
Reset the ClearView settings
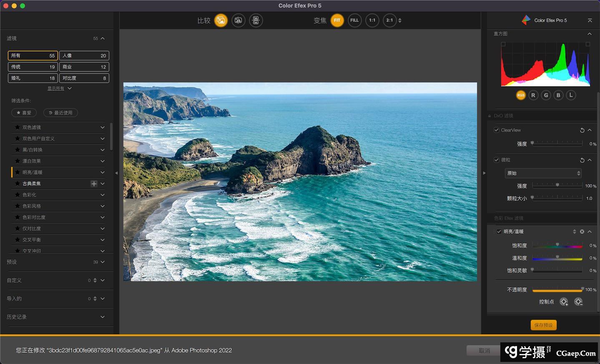tap(582, 130)
